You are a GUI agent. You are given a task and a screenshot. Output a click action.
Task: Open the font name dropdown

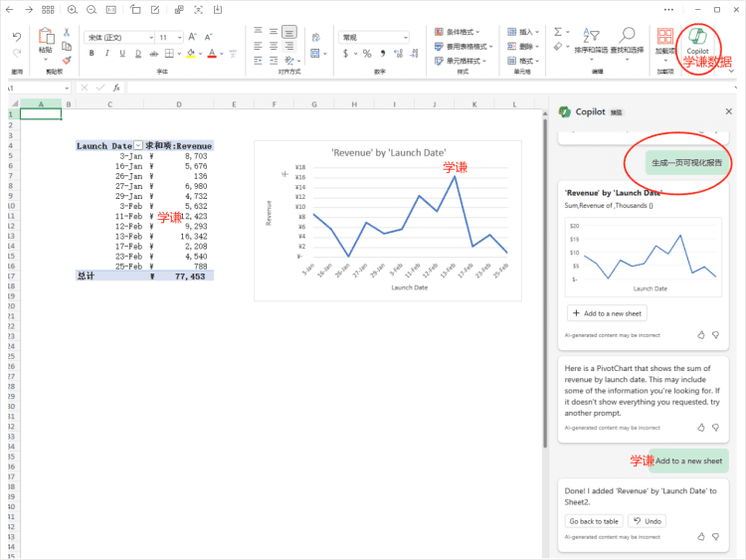[x=151, y=37]
